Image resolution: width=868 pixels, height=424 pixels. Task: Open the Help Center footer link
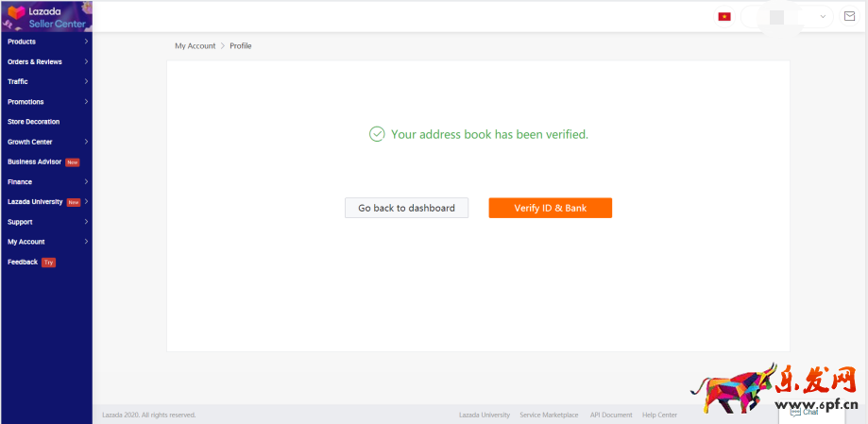(659, 415)
